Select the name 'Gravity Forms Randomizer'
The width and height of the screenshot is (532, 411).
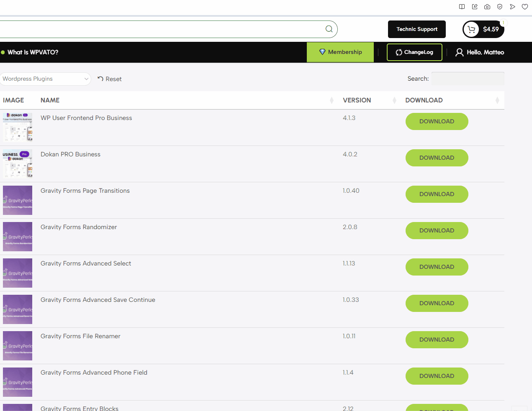(79, 227)
